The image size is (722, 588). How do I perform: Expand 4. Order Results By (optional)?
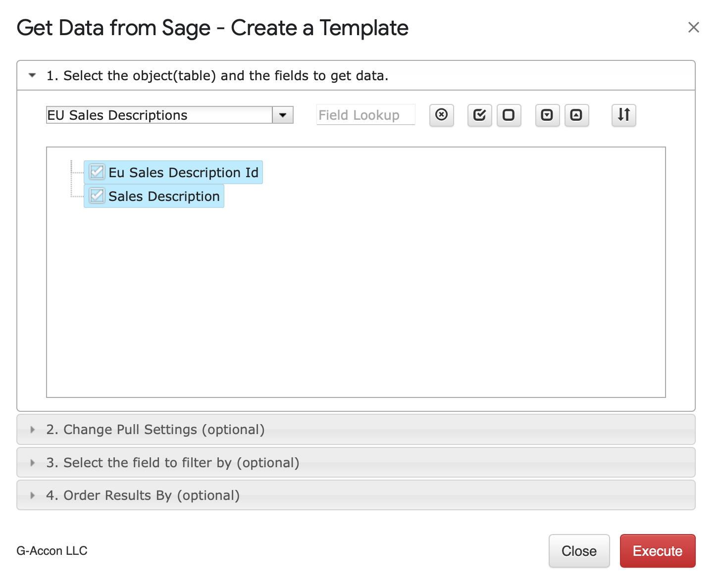click(356, 495)
